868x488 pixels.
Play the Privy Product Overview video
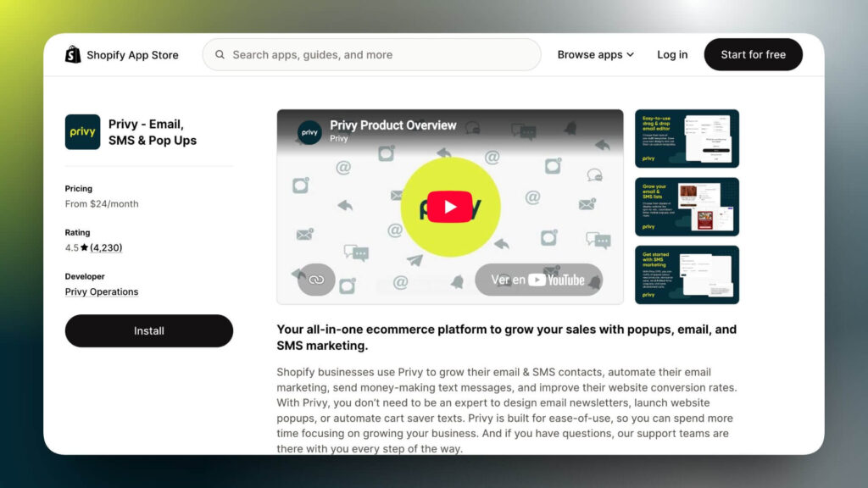[450, 207]
